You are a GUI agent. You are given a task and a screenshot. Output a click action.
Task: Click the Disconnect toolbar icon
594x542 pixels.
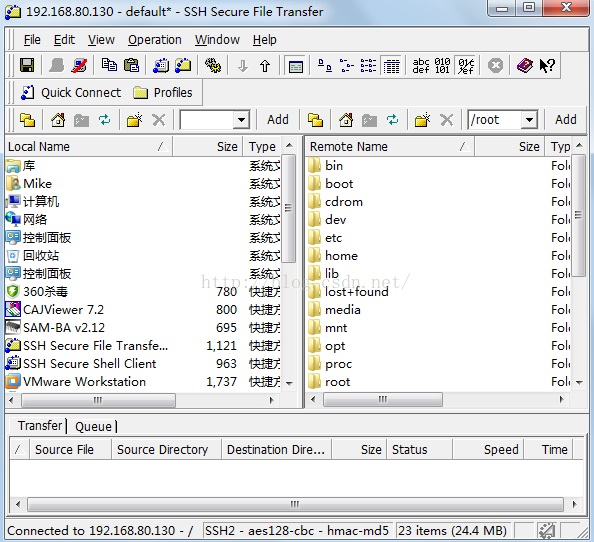click(x=79, y=66)
